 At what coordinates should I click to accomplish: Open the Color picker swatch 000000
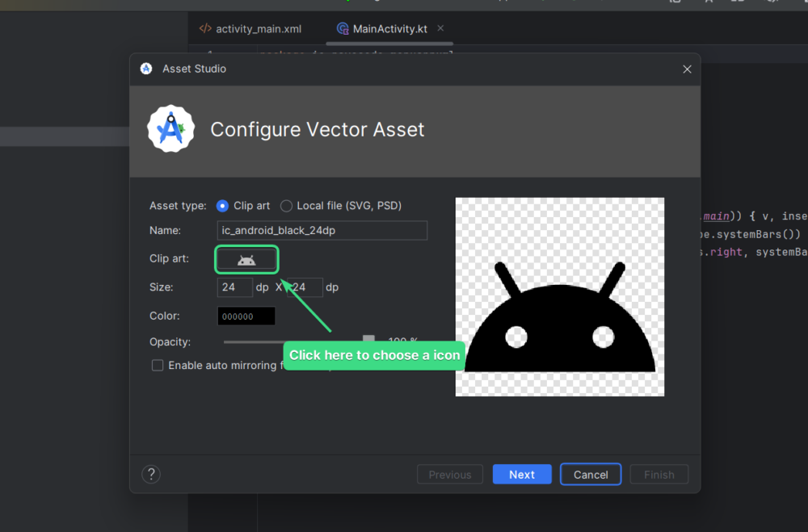(x=246, y=316)
